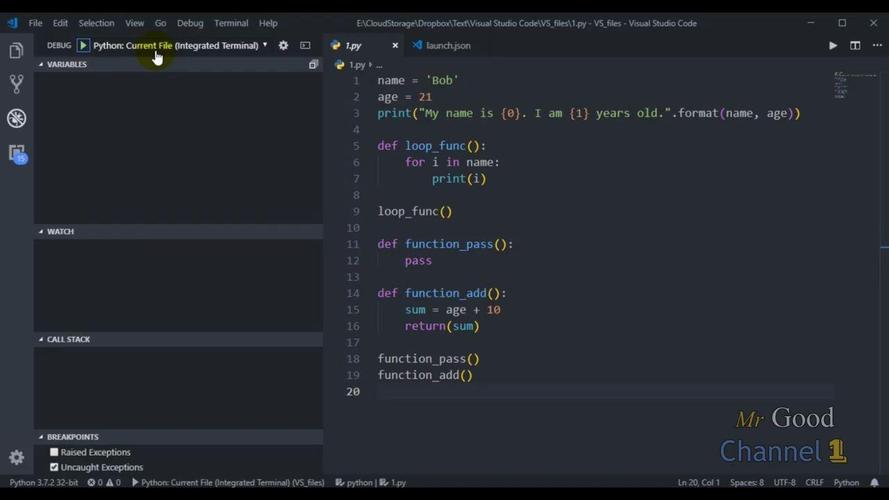Open the Help menu
This screenshot has width=889, height=500.
[268, 23]
